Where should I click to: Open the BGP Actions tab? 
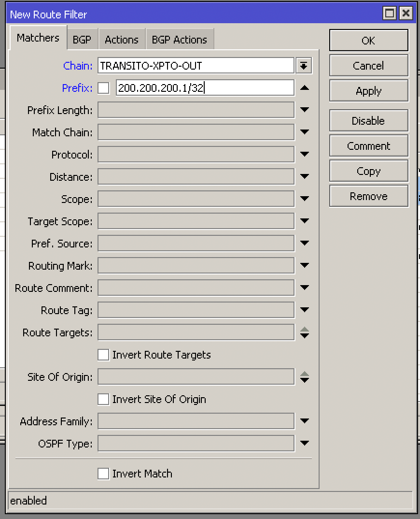click(x=179, y=40)
